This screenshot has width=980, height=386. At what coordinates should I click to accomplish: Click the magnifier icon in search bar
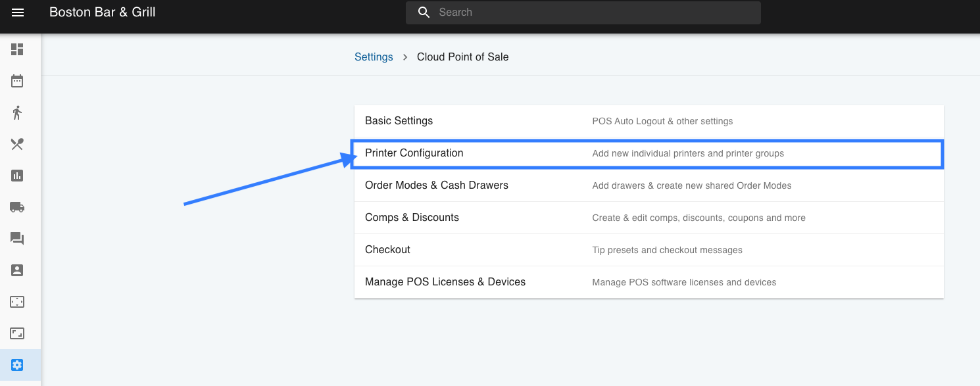pos(424,12)
